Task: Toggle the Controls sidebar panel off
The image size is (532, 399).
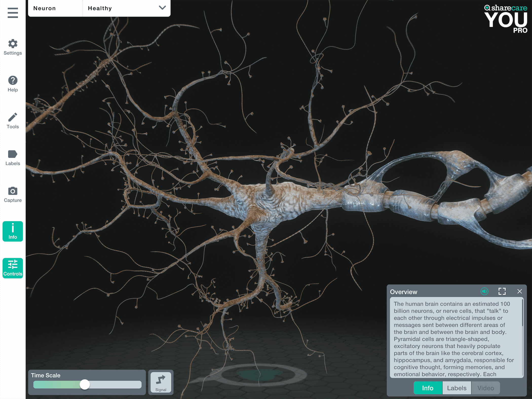Action: [x=13, y=268]
